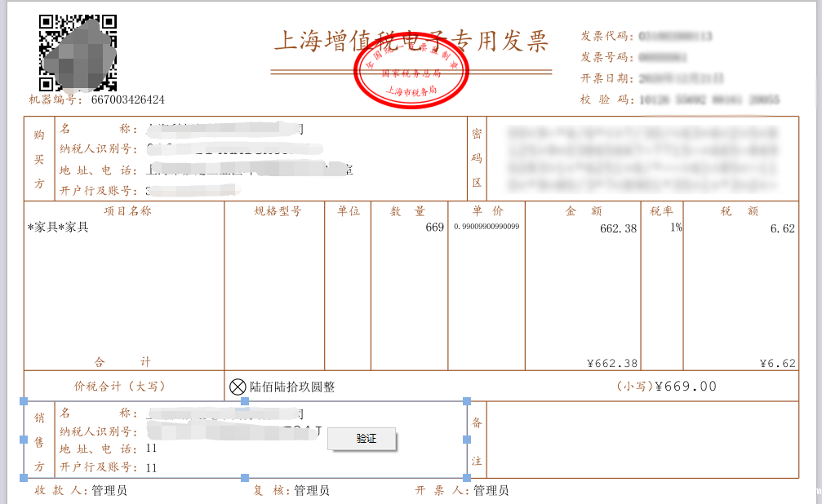Click left-middle resize handle of 销售方 selection

pyautogui.click(x=24, y=440)
